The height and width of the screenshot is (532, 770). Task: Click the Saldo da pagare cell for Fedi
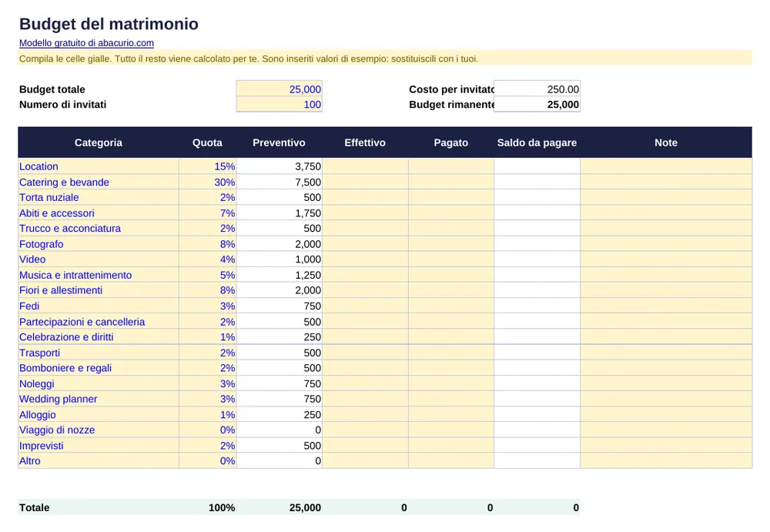pyautogui.click(x=537, y=306)
